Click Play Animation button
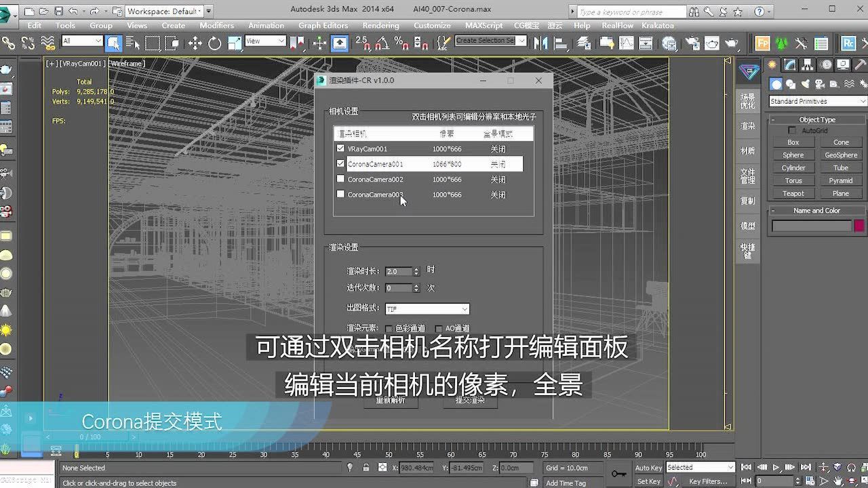 point(776,468)
